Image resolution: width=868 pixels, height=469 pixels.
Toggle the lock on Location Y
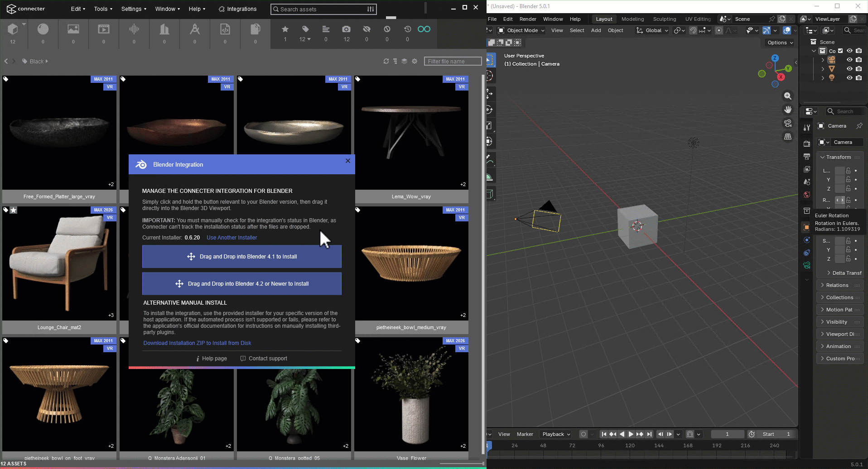point(848,180)
